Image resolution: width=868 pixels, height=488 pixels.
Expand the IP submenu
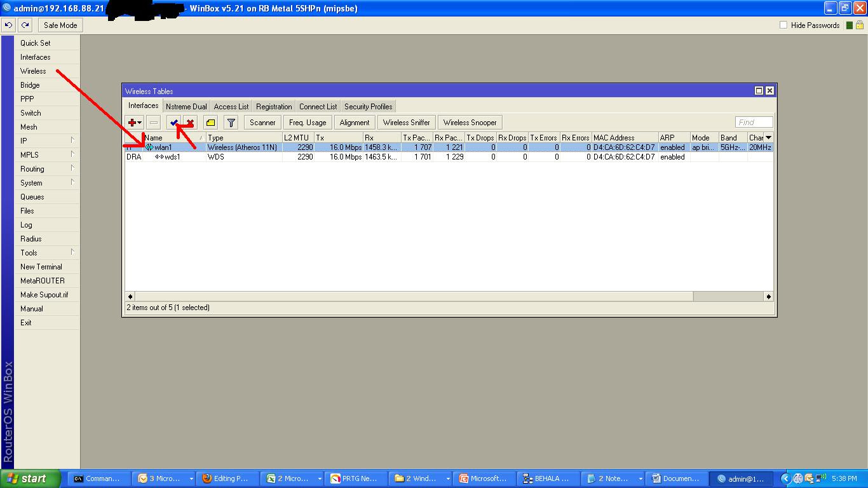(72, 140)
